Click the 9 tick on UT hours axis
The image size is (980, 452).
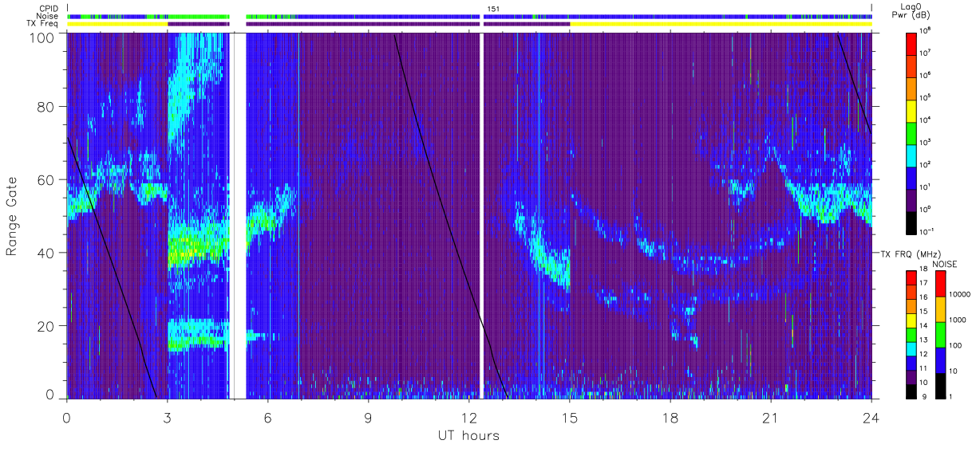click(368, 417)
